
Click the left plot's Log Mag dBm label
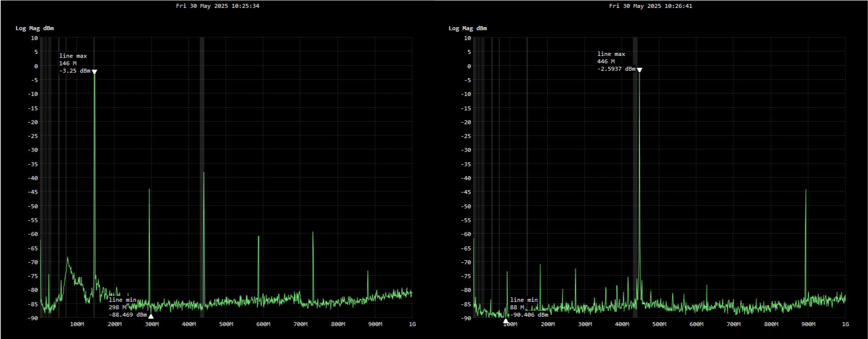pos(35,28)
